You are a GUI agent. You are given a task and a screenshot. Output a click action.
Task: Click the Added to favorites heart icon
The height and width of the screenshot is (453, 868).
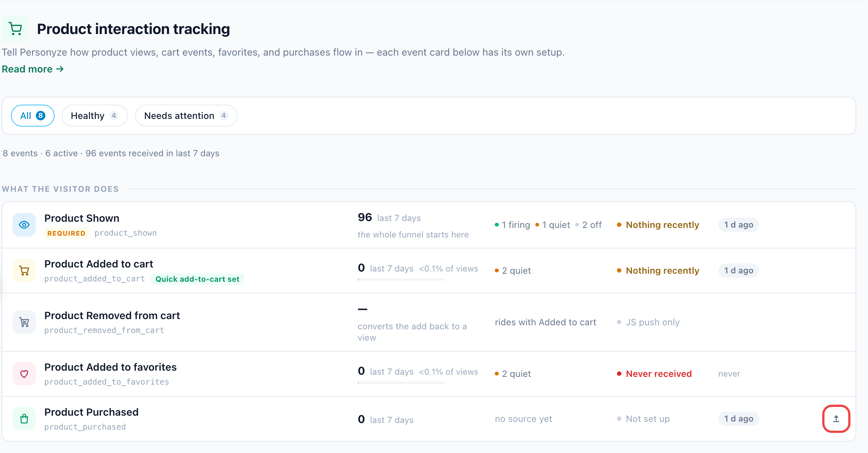point(24,374)
